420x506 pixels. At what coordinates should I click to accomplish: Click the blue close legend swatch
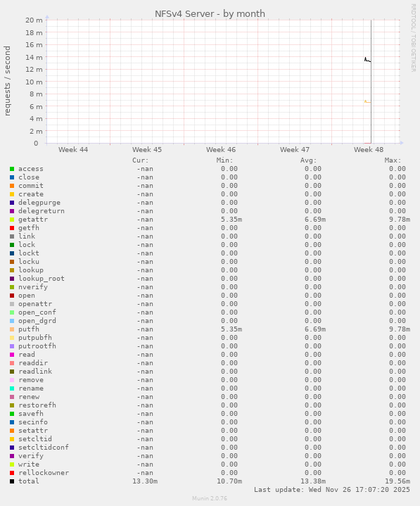click(x=12, y=177)
